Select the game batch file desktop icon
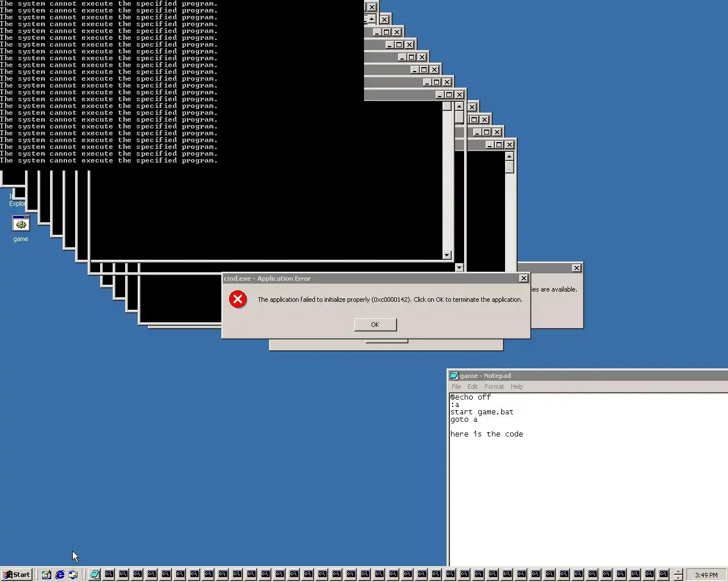The width and height of the screenshot is (728, 582). 20,228
